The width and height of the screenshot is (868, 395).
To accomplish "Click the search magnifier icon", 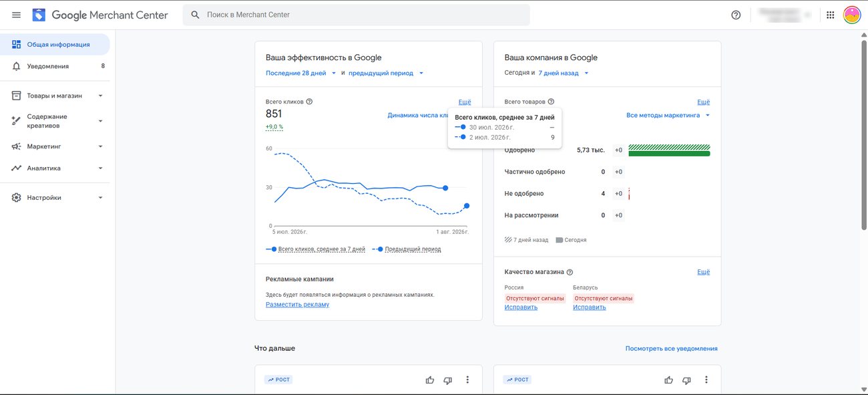I will pos(195,15).
